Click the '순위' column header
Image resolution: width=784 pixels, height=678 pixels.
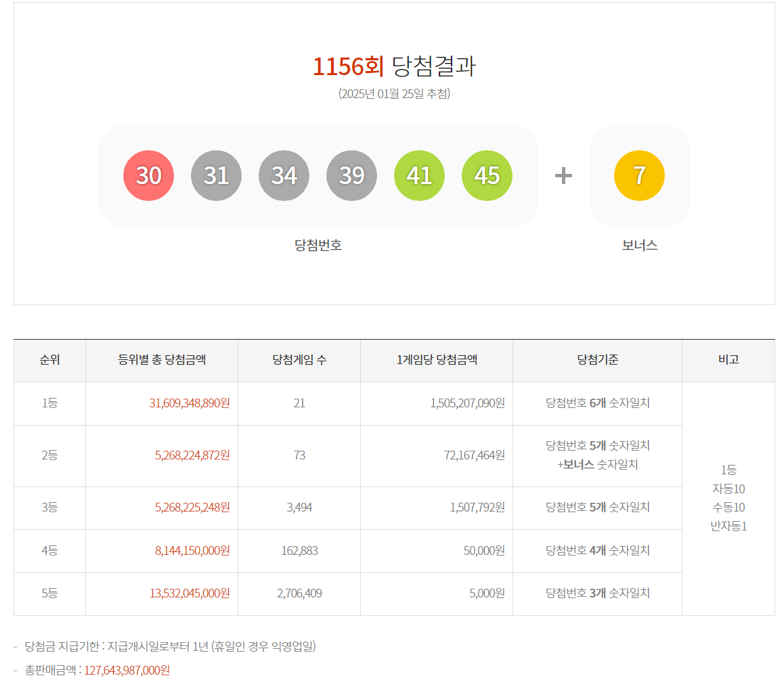point(49,360)
